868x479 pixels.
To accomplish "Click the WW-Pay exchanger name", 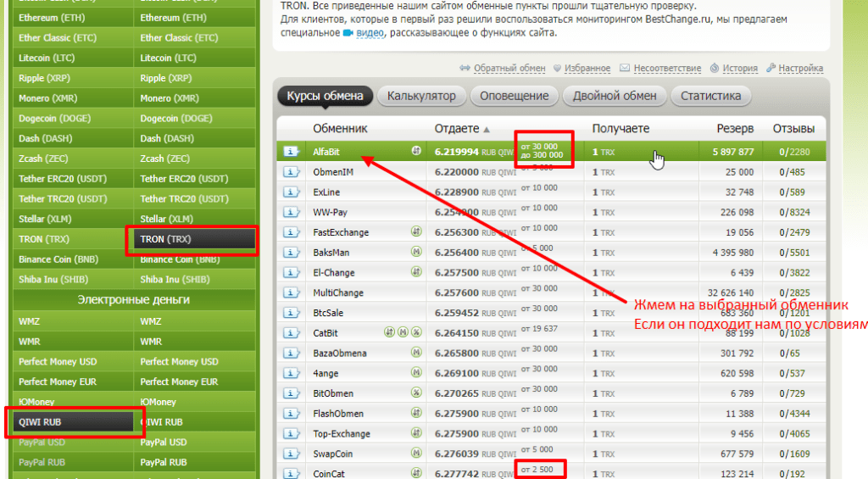I will point(331,212).
